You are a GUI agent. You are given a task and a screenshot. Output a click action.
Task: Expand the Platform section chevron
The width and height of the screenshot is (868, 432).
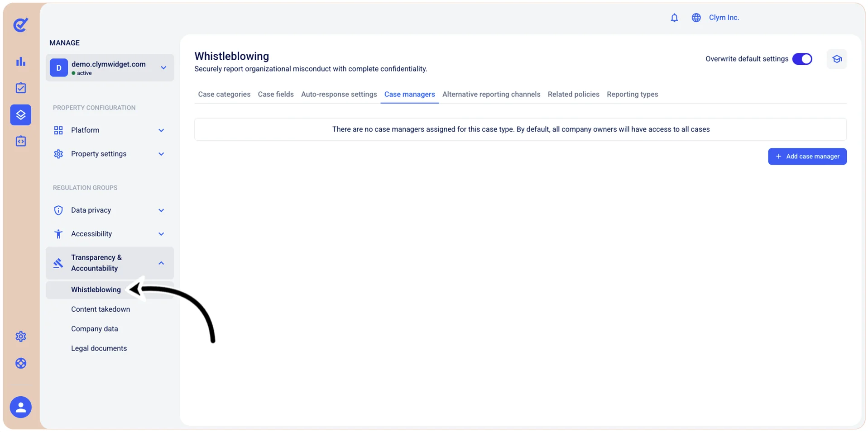(161, 130)
